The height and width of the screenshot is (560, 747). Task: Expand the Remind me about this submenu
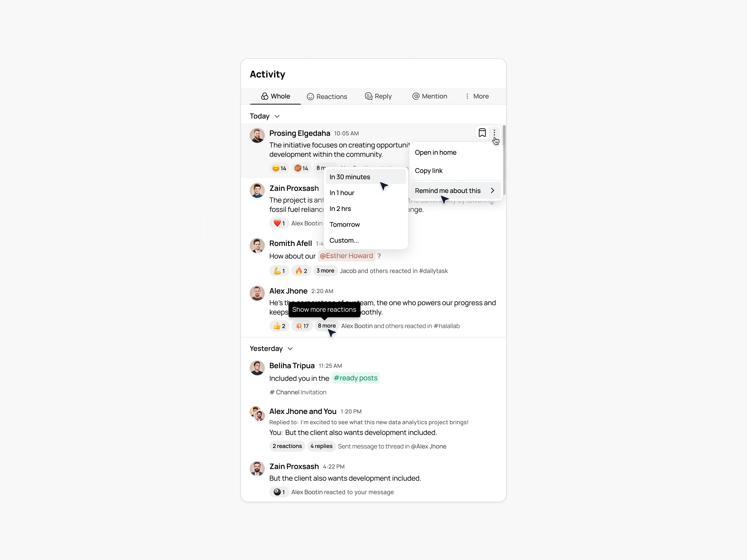click(x=456, y=191)
